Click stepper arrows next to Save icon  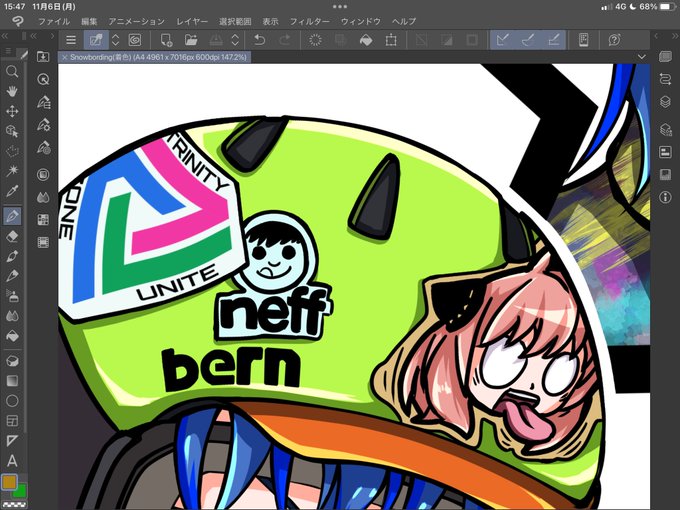click(235, 40)
